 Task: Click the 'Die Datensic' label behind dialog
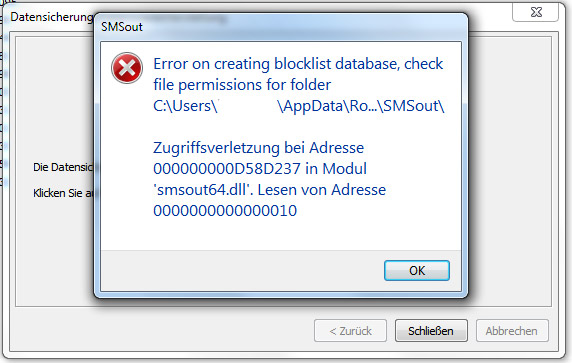(x=63, y=167)
